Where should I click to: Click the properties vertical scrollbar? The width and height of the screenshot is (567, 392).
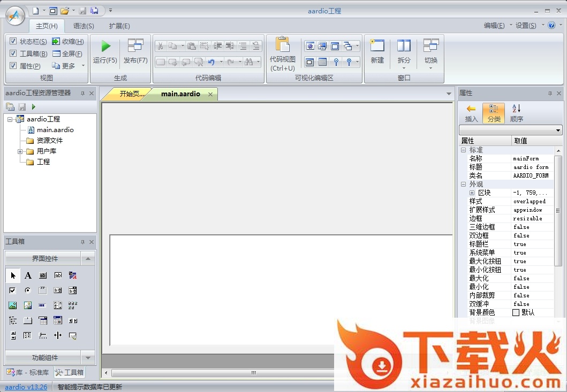558,211
